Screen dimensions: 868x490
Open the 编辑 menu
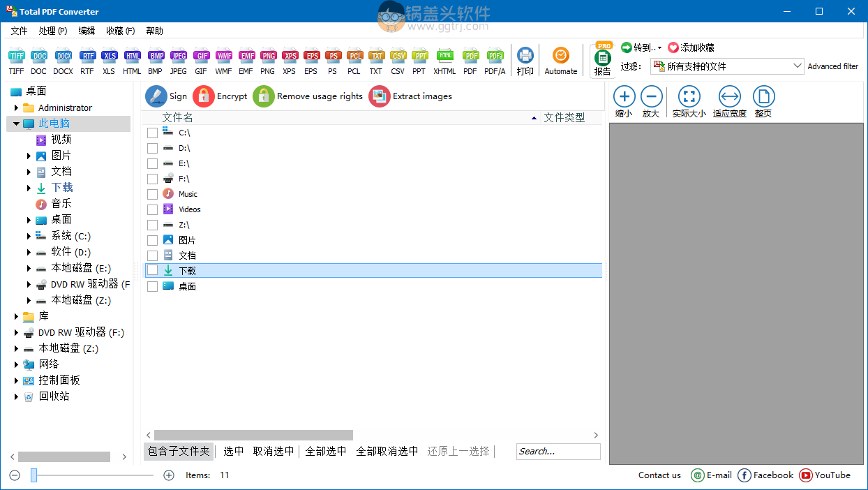(87, 31)
